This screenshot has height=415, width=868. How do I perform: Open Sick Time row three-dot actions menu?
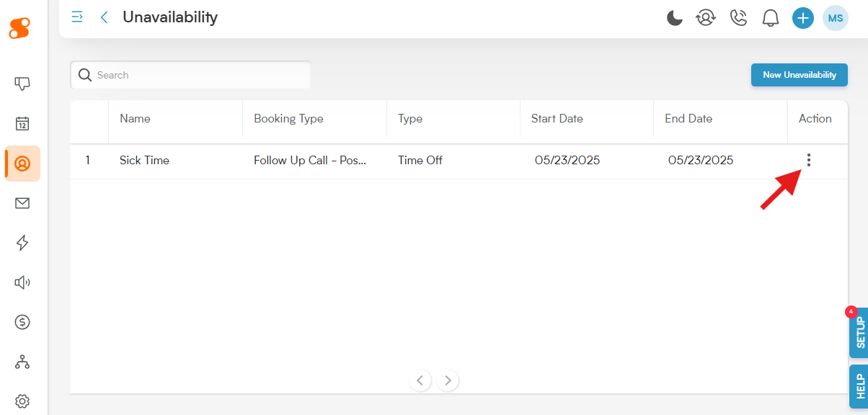809,160
